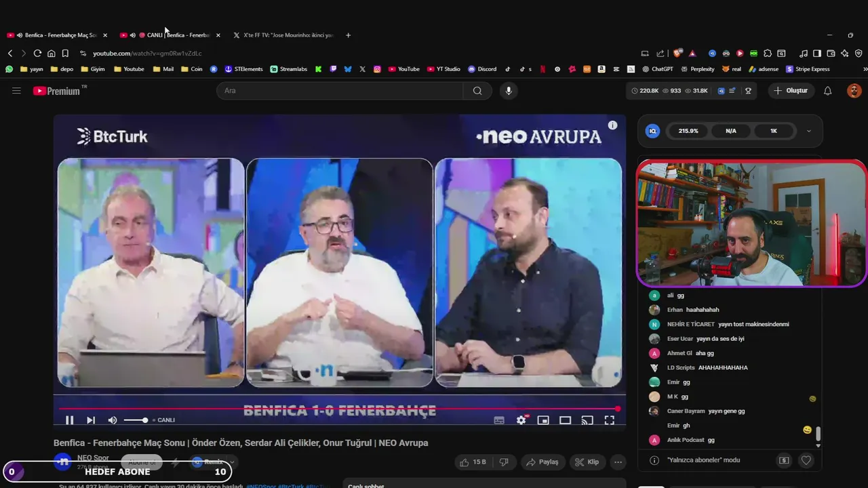The height and width of the screenshot is (488, 868).
Task: Switch to X'te FF TV tab
Action: pos(283,35)
